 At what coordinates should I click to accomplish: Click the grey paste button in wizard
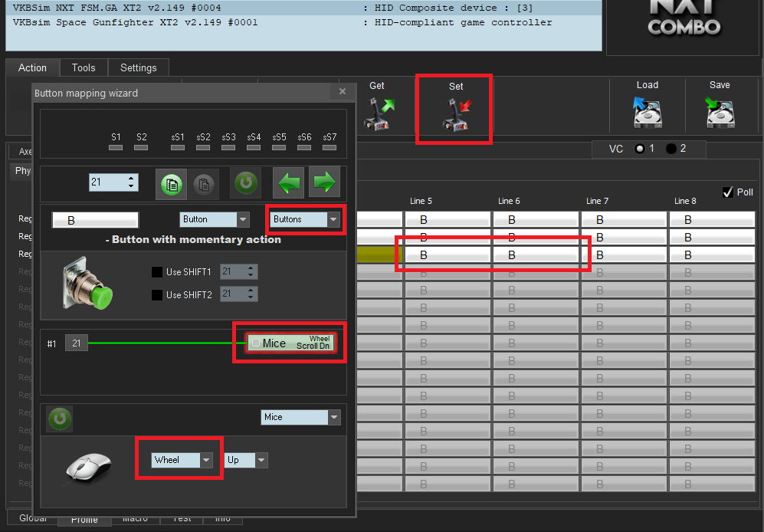click(204, 184)
